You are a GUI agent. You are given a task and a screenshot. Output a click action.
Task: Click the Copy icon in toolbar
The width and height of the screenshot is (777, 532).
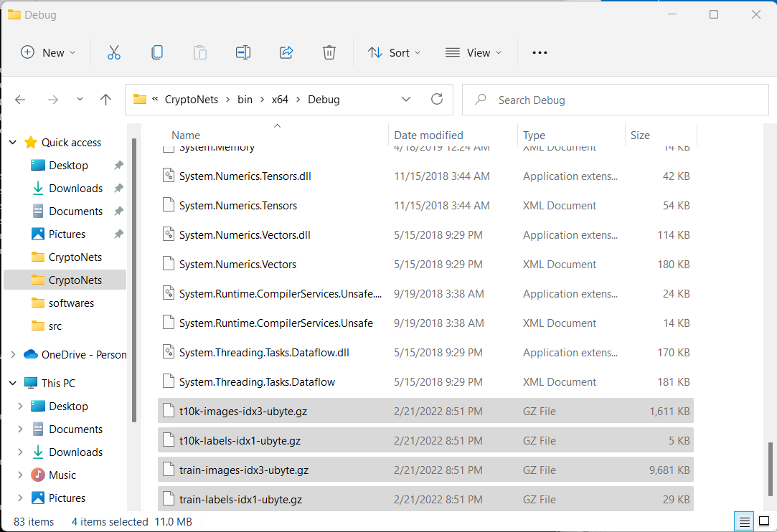click(x=157, y=52)
